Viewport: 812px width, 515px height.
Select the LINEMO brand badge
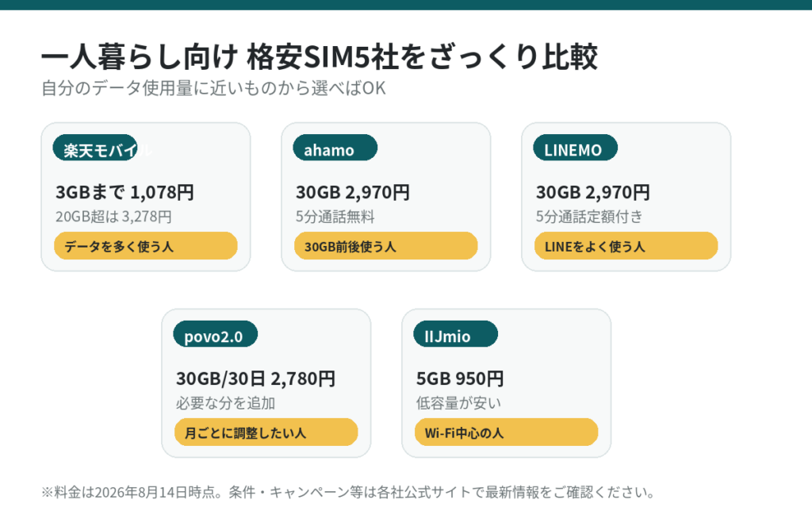click(x=576, y=148)
